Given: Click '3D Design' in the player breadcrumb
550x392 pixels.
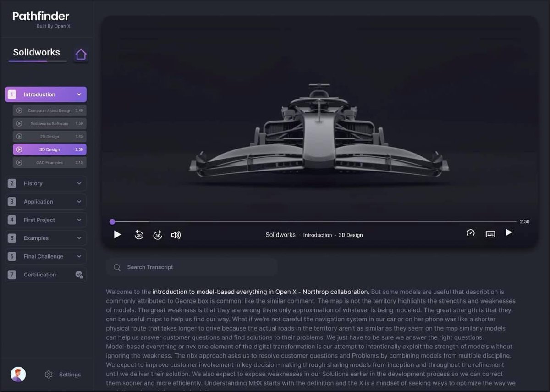Looking at the screenshot, I should click(x=351, y=235).
